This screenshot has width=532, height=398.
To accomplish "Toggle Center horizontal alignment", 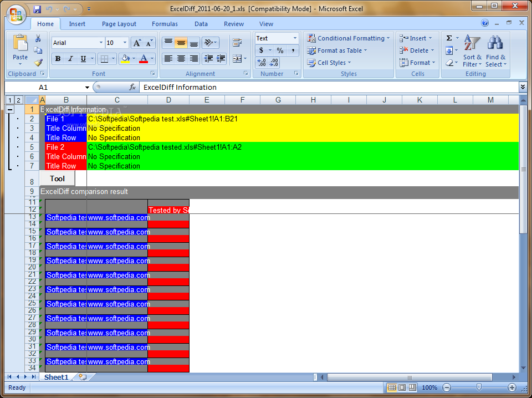I will (x=181, y=59).
